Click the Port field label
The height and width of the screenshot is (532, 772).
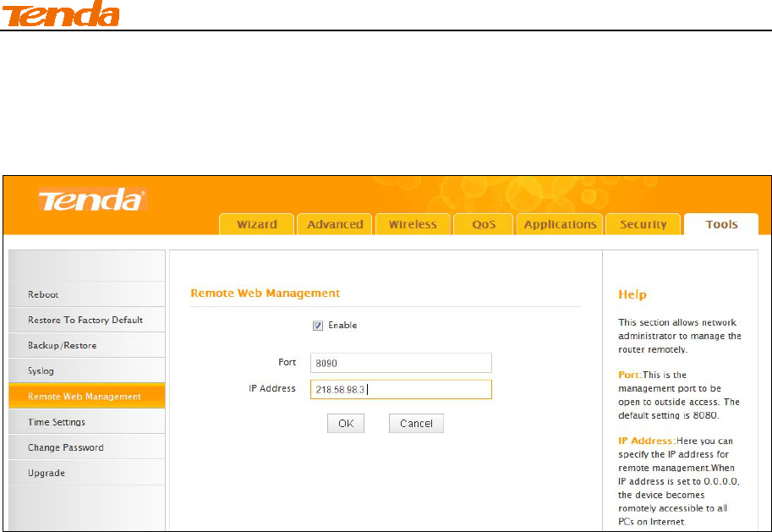click(x=287, y=362)
